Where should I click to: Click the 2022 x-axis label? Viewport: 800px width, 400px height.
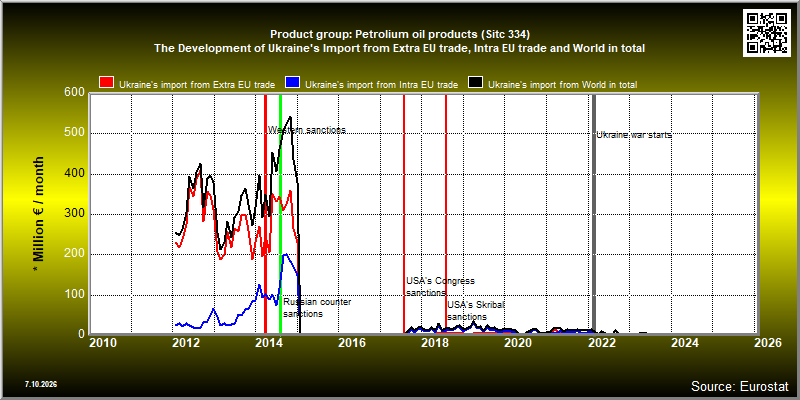point(601,343)
